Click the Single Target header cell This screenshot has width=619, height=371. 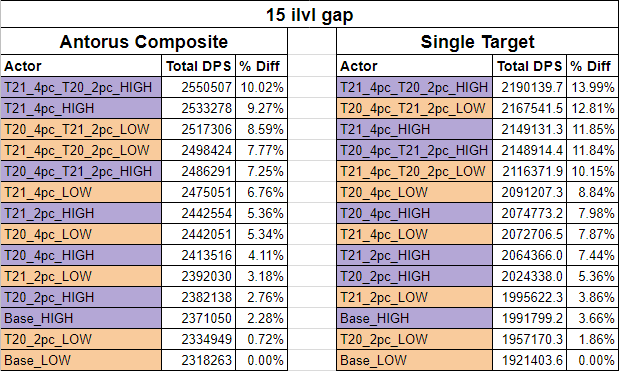(477, 41)
